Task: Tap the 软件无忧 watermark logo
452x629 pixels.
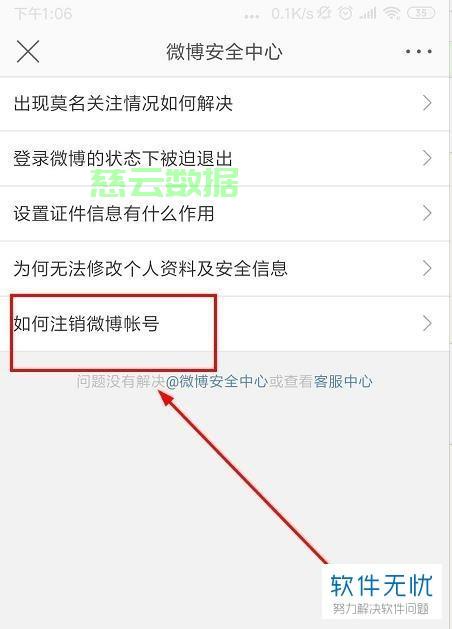Action: pyautogui.click(x=381, y=592)
